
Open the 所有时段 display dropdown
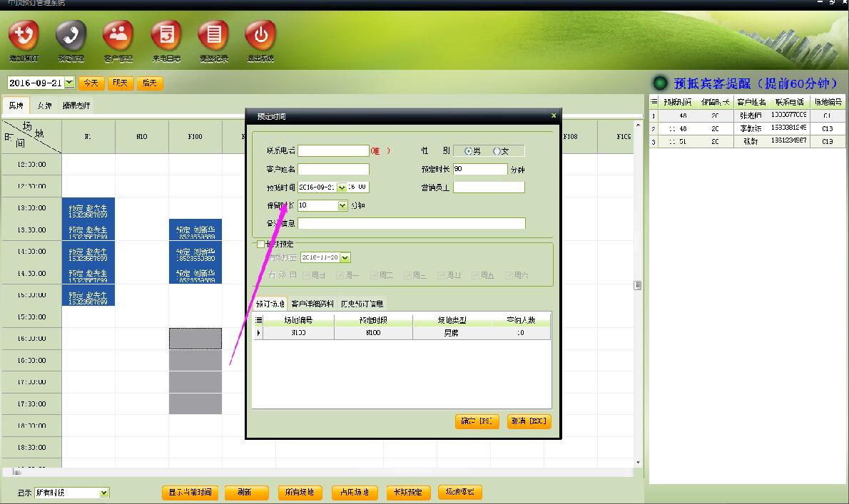[104, 493]
